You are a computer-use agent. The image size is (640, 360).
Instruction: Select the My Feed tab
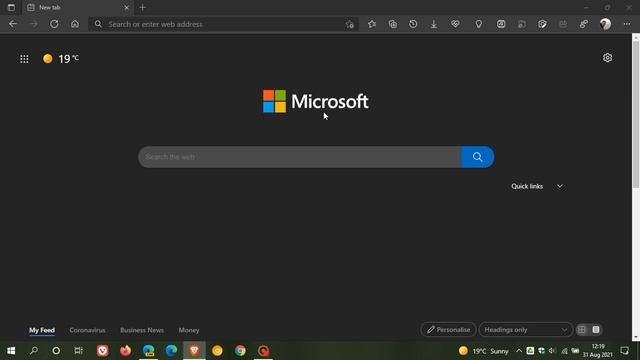click(42, 330)
